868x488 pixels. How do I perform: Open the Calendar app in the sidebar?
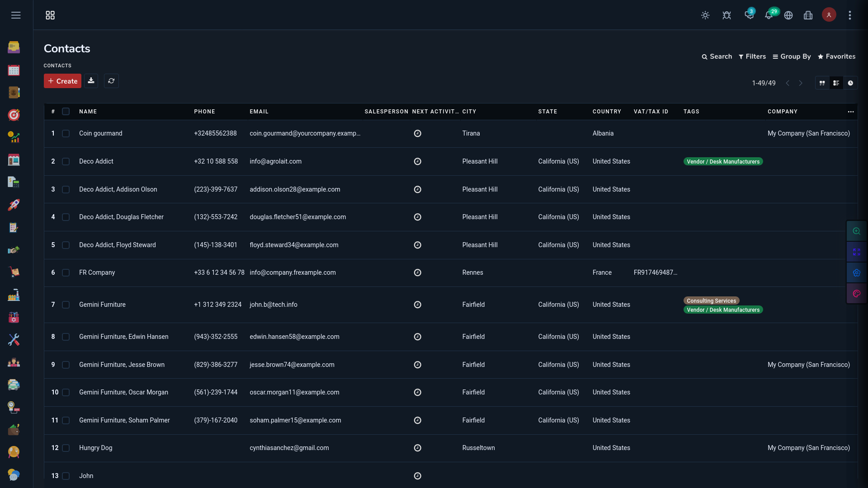pyautogui.click(x=14, y=70)
